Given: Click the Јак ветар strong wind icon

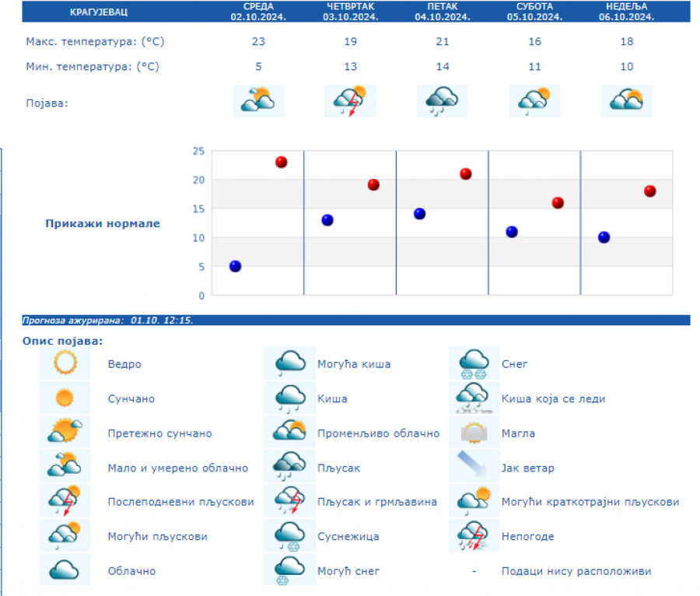Looking at the screenshot, I should point(474,467).
